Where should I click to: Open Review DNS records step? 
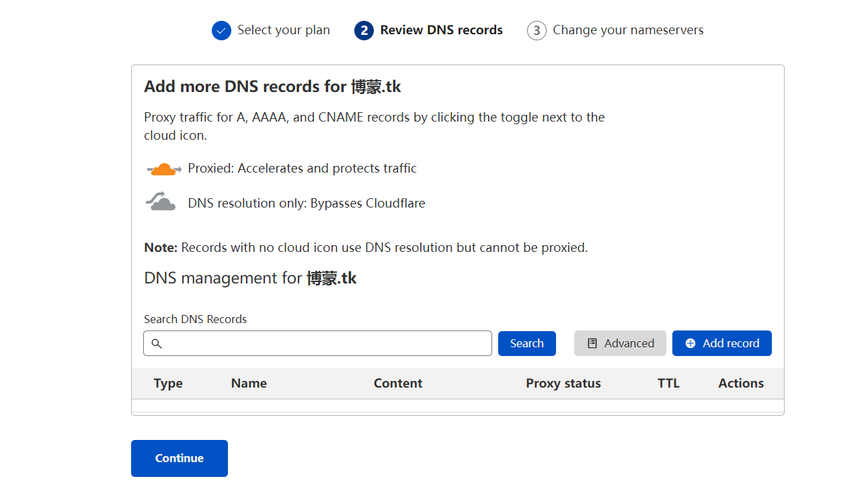click(x=442, y=30)
